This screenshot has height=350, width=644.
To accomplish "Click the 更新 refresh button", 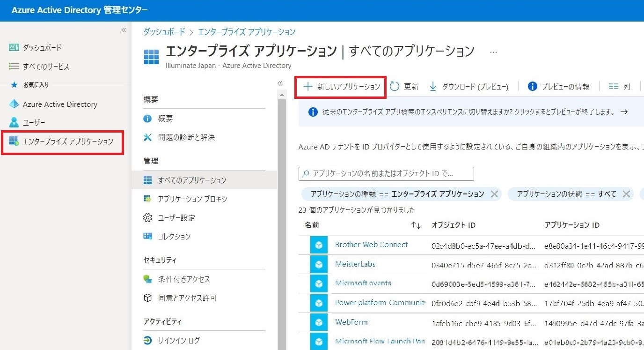I will click(404, 87).
